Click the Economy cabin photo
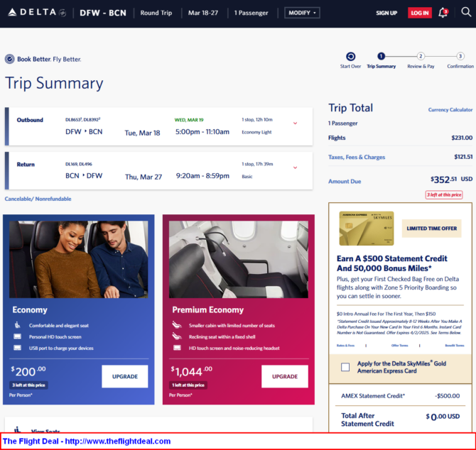The width and height of the screenshot is (476, 450). tap(79, 259)
